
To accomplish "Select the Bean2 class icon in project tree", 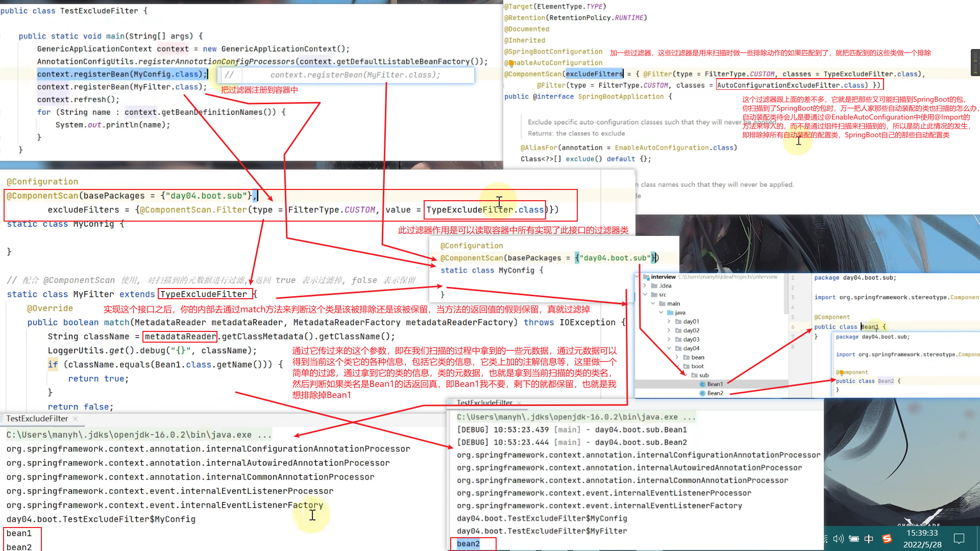I will 702,393.
